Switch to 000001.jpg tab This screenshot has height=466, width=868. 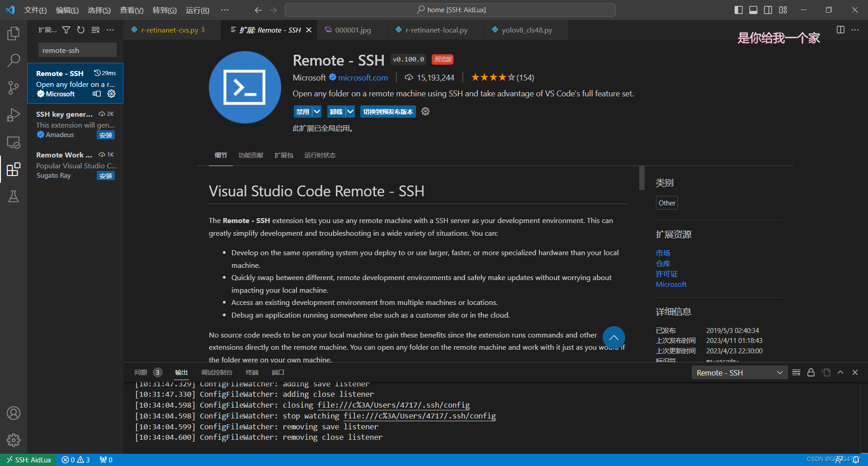pyautogui.click(x=353, y=30)
